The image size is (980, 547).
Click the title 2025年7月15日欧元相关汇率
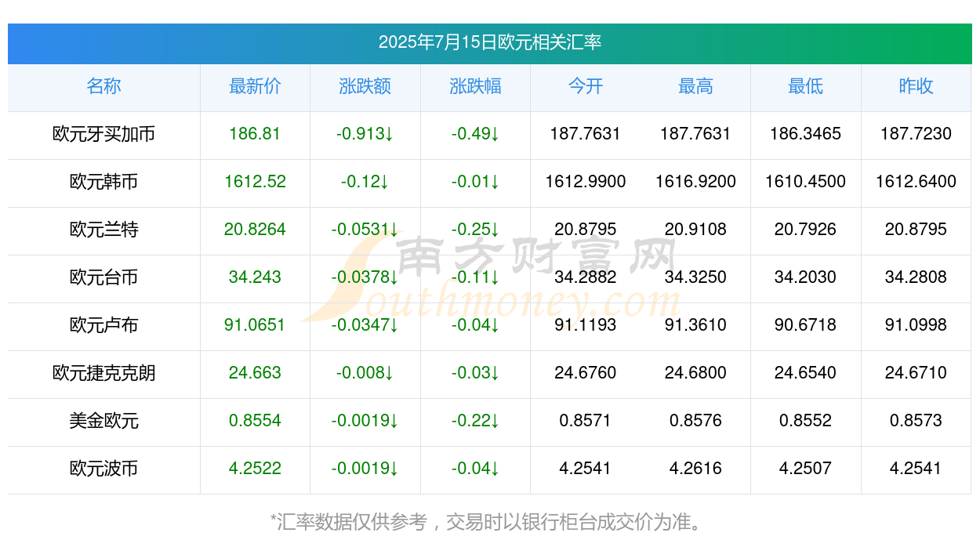coord(490,42)
